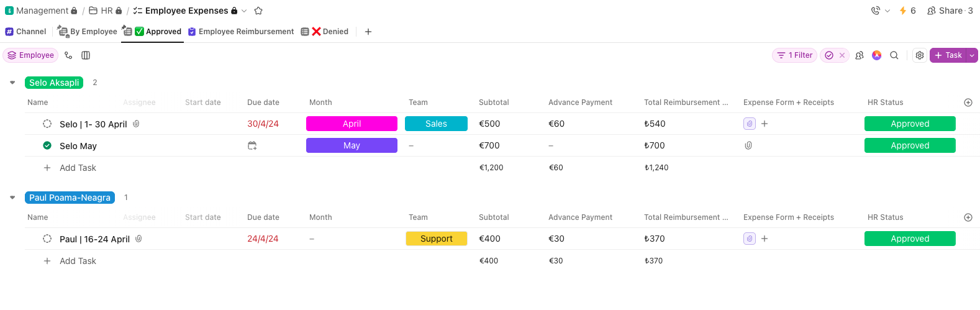Viewport: 980px width, 310px height.
Task: Mark Paul | 16-24 April task complete
Action: [x=47, y=239]
